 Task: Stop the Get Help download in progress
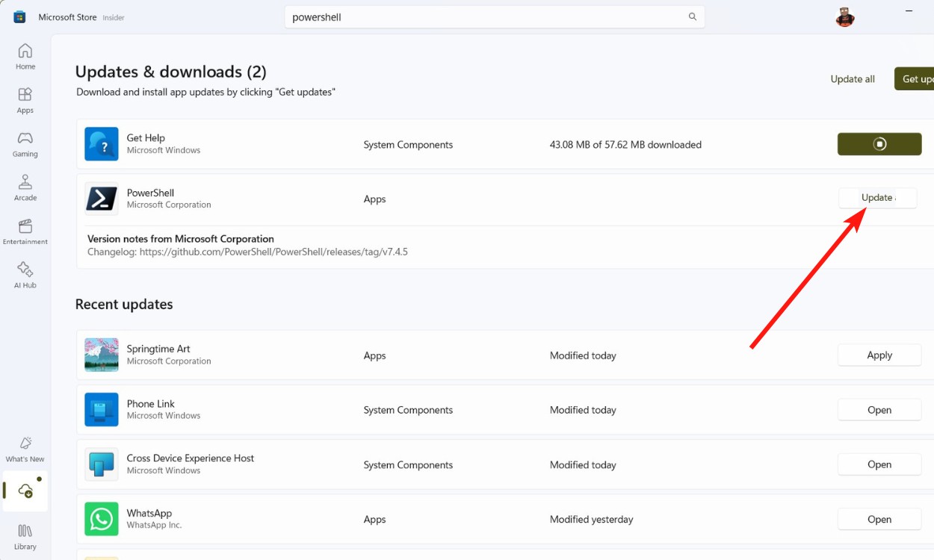click(x=879, y=143)
